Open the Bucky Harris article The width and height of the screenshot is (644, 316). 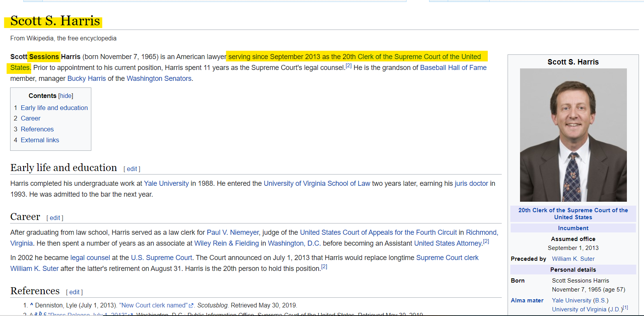click(87, 79)
